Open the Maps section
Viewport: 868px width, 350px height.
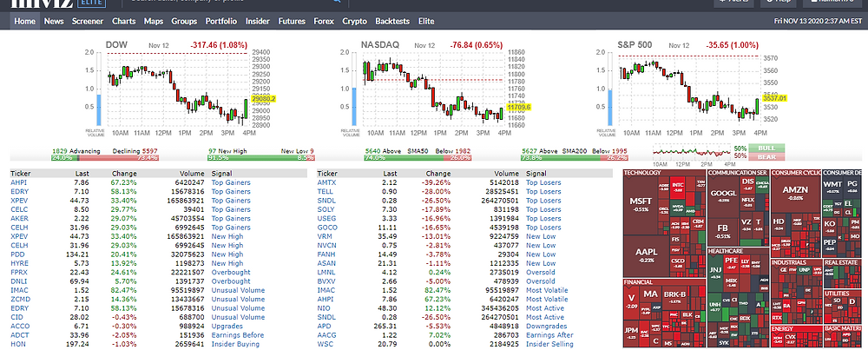(154, 21)
